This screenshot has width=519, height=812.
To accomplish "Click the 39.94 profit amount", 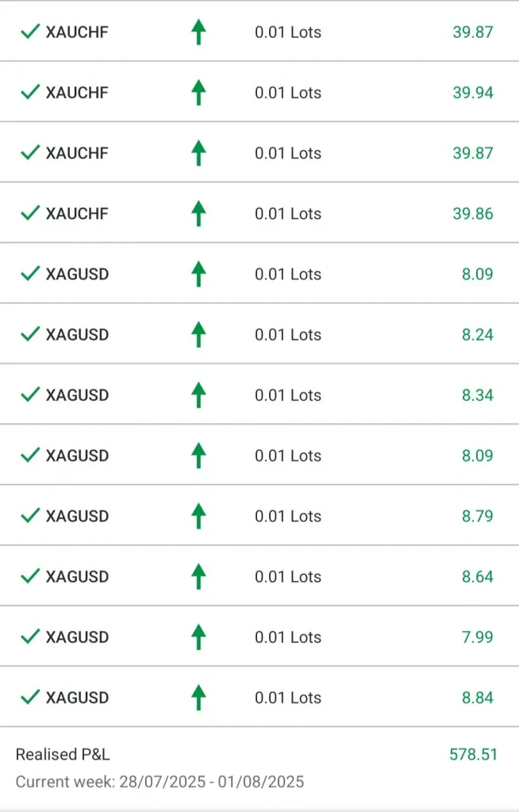I will [x=473, y=92].
